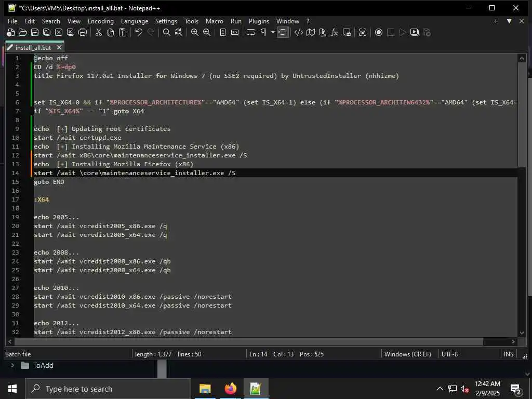532x399 pixels.
Task: Open the Encoding menu
Action: [x=101, y=21]
